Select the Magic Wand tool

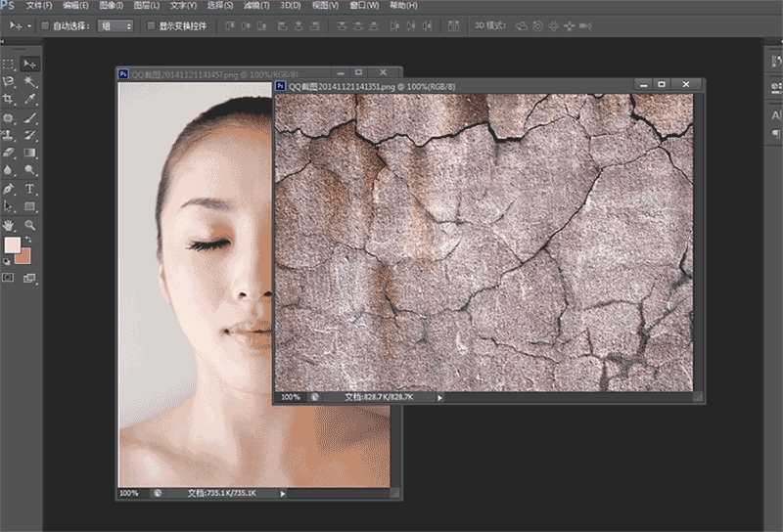[x=30, y=81]
